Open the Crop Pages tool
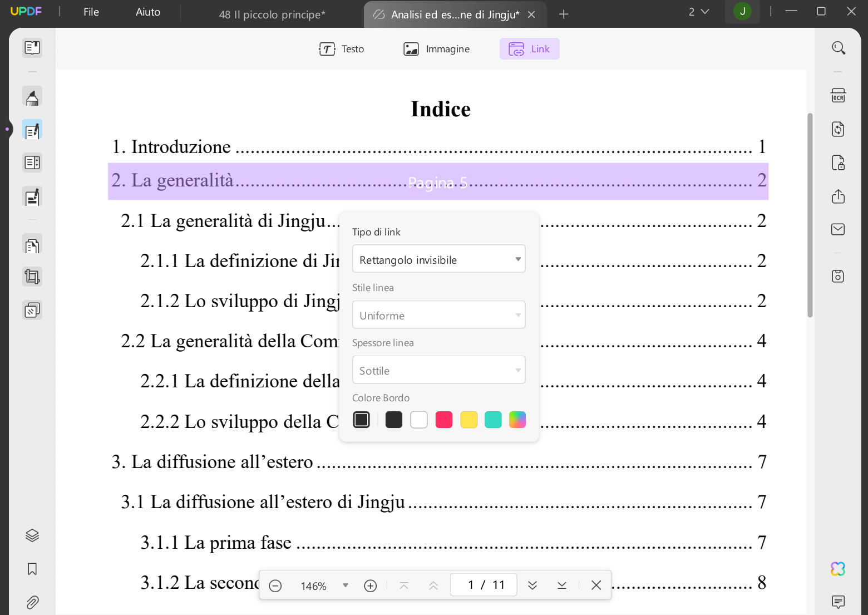The width and height of the screenshot is (868, 615). coord(32,277)
